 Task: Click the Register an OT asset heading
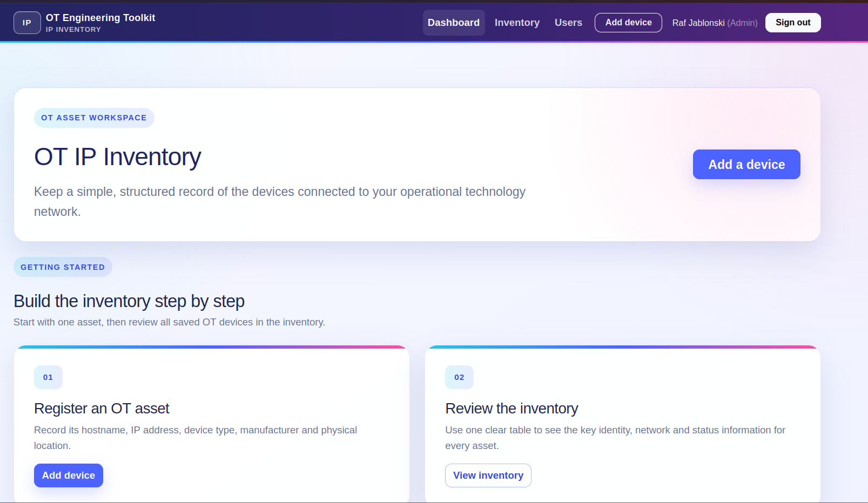tap(102, 409)
